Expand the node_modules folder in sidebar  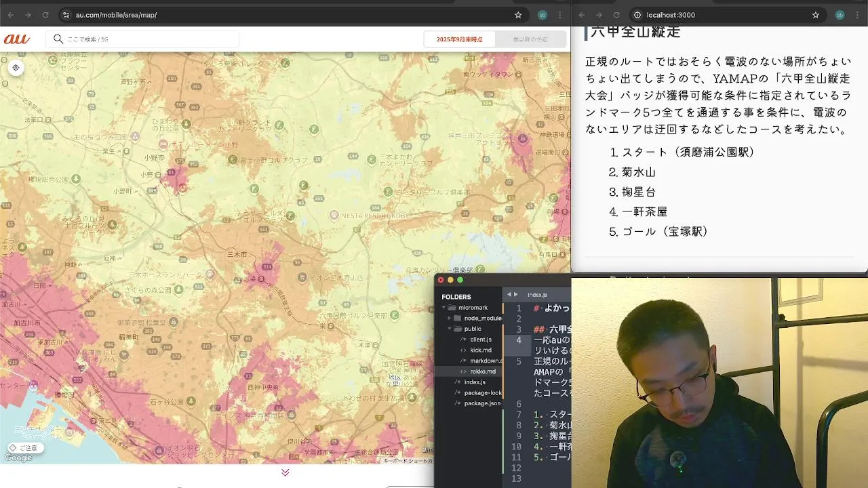(450, 318)
